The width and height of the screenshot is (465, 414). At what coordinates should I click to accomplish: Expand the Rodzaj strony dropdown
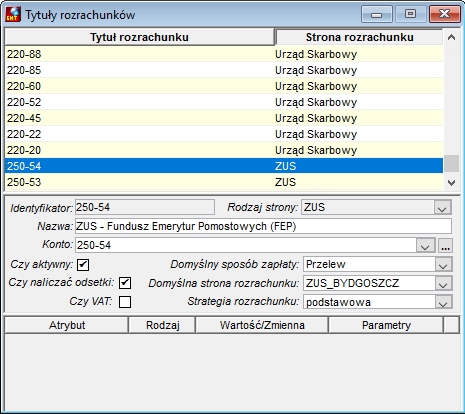[x=442, y=208]
